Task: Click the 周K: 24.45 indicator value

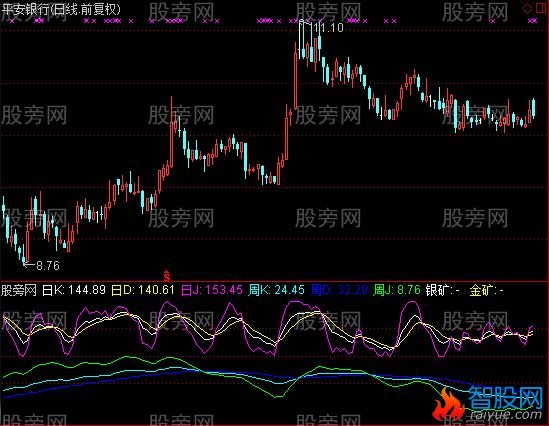Action: [276, 290]
